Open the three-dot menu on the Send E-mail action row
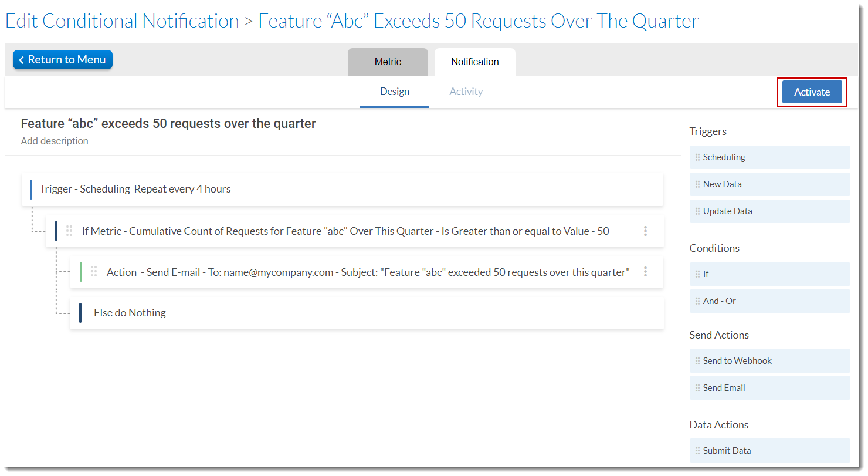 (645, 272)
